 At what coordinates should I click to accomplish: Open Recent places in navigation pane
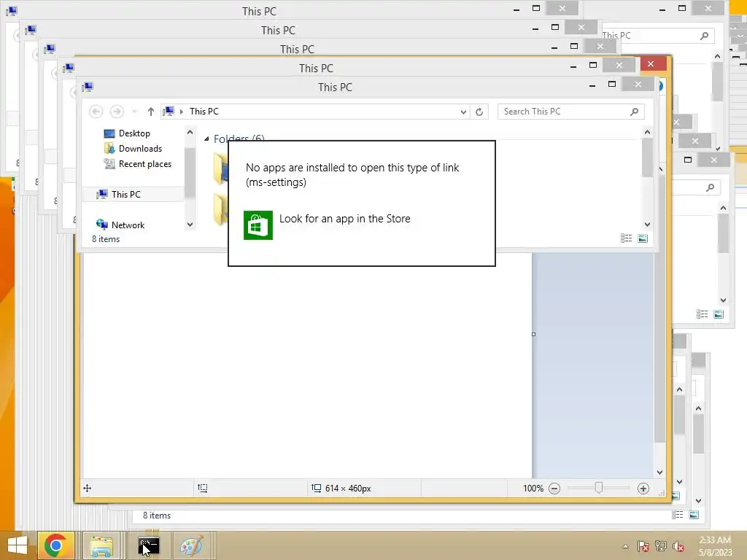tap(144, 164)
